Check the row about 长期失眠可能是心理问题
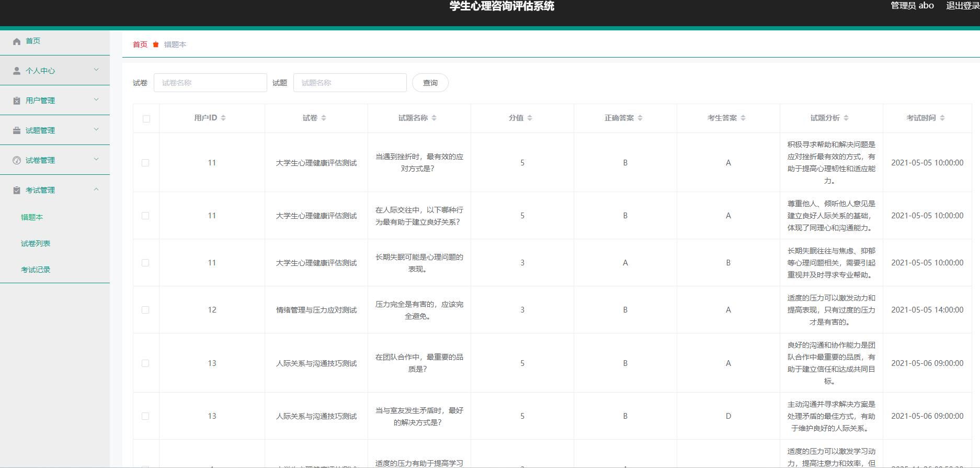Viewport: 980px width, 468px height. [145, 263]
